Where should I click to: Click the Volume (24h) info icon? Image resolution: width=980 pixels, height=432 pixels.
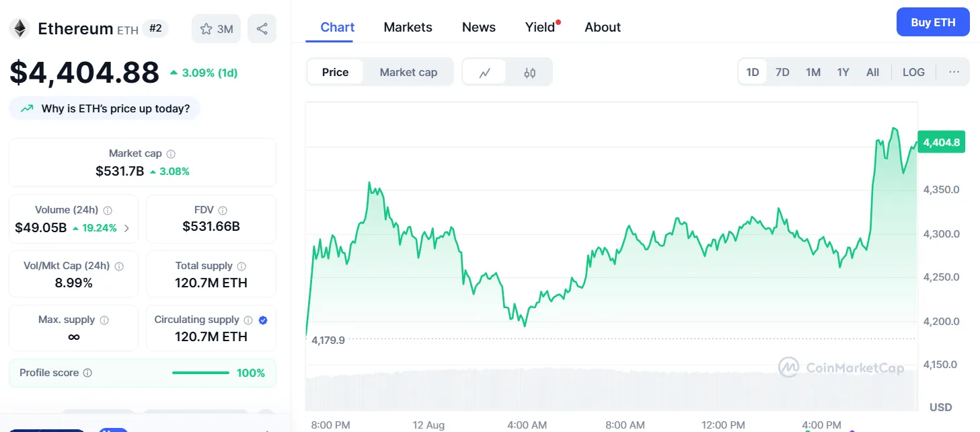[108, 211]
